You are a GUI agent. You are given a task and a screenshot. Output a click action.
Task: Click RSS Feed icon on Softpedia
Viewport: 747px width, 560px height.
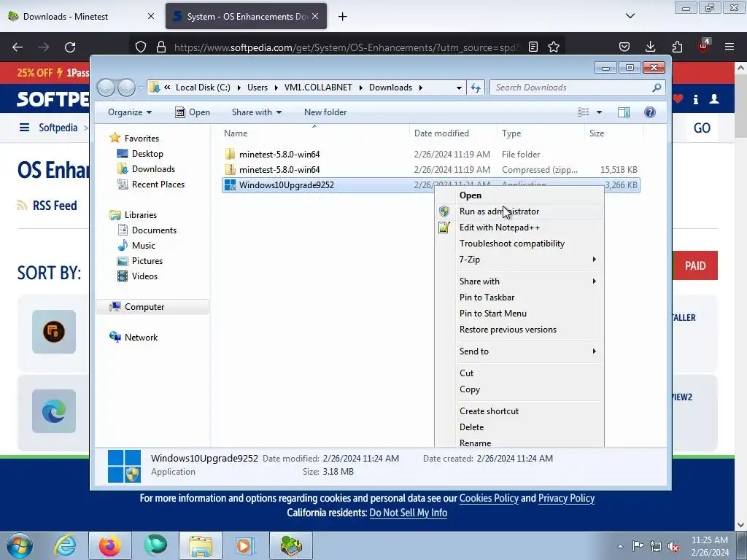(x=22, y=205)
